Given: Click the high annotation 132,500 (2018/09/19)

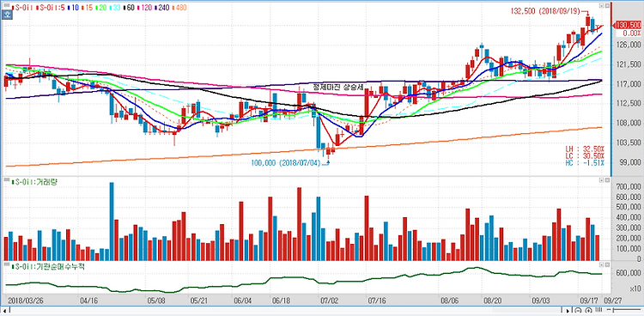Looking at the screenshot, I should [x=546, y=11].
